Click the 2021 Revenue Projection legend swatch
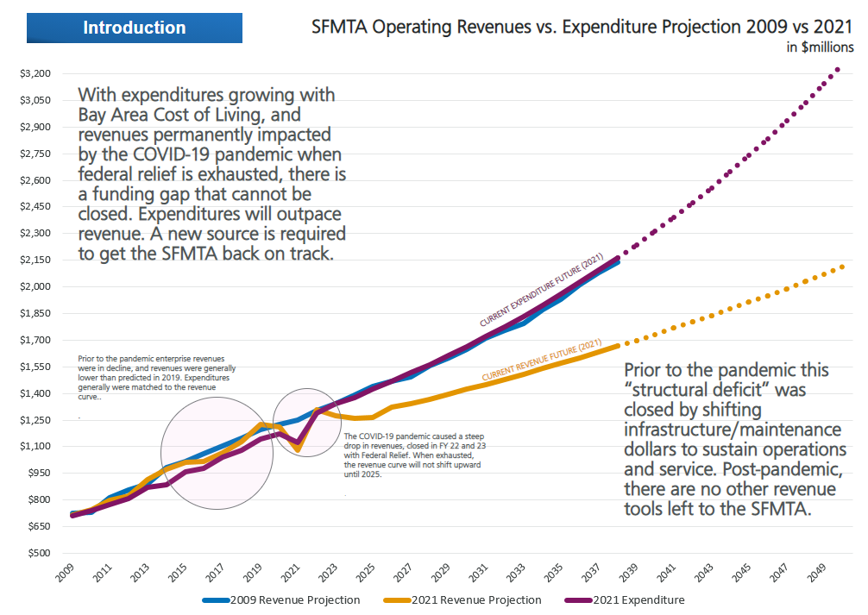The image size is (868, 615). (399, 599)
